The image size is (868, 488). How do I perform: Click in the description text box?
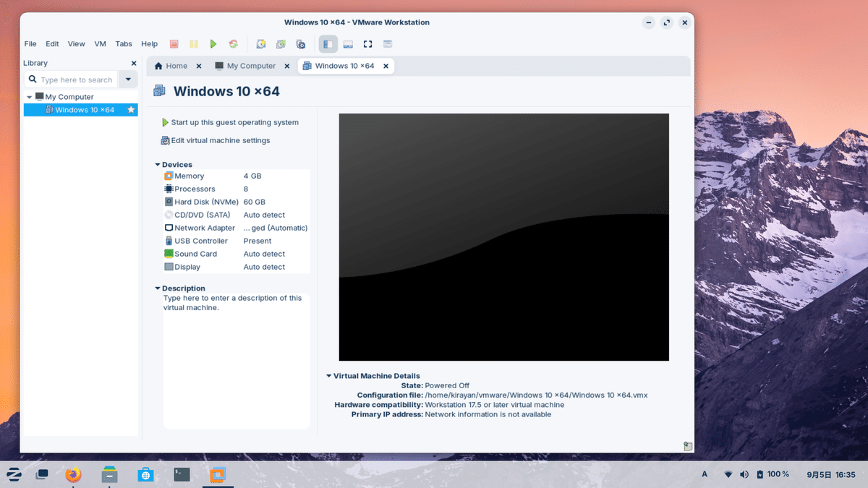click(x=237, y=361)
